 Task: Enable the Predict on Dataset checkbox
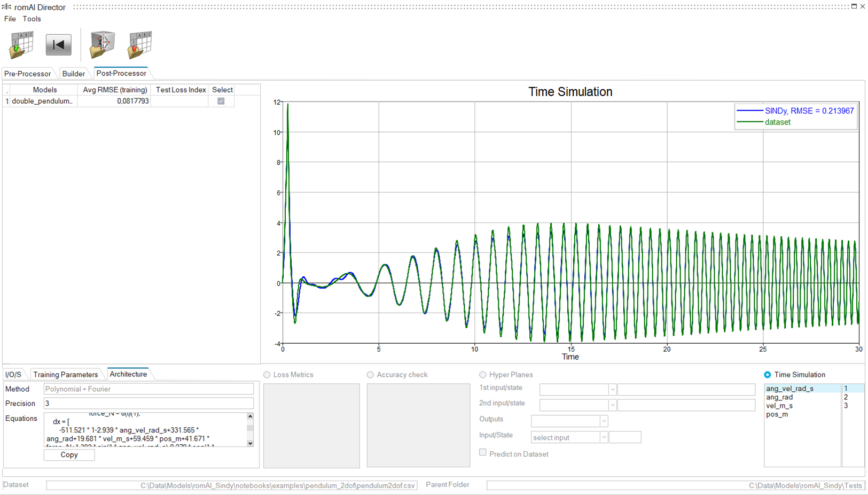tap(483, 453)
